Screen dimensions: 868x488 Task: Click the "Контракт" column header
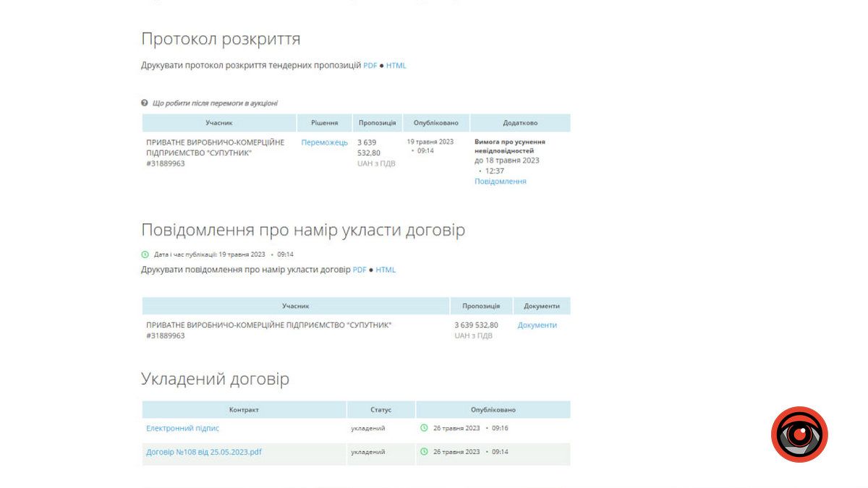point(244,410)
